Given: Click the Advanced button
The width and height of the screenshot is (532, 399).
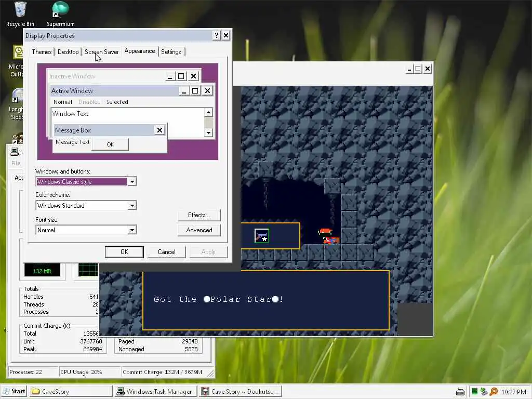Looking at the screenshot, I should pos(199,230).
